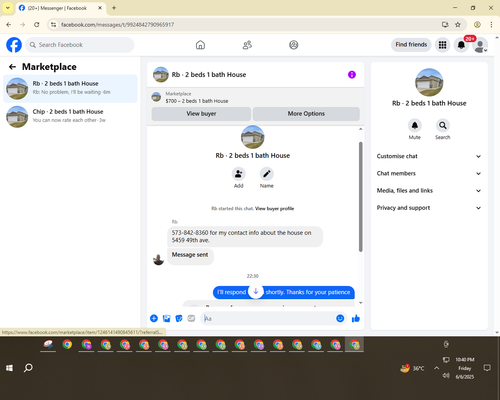Open the Facebook logo home link

14,45
